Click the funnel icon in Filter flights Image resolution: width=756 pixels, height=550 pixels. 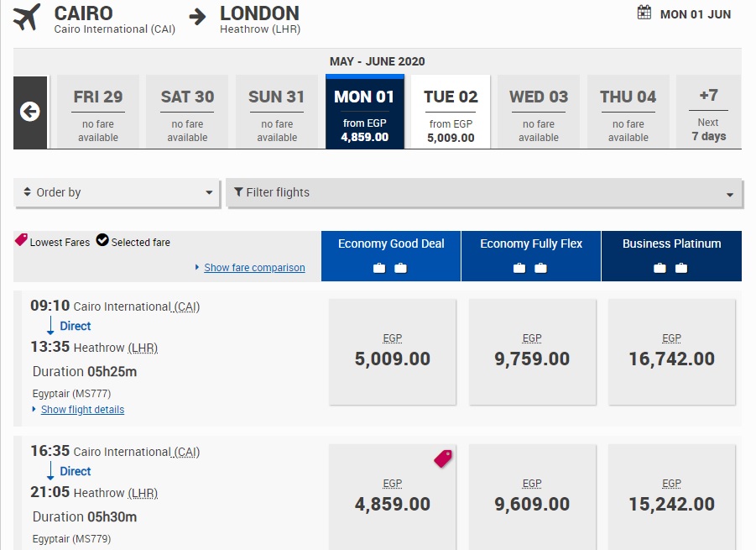point(239,192)
